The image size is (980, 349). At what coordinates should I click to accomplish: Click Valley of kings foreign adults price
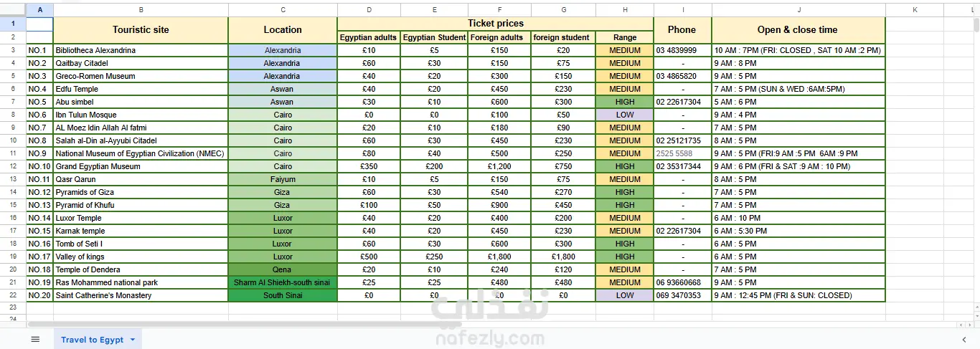(x=500, y=257)
